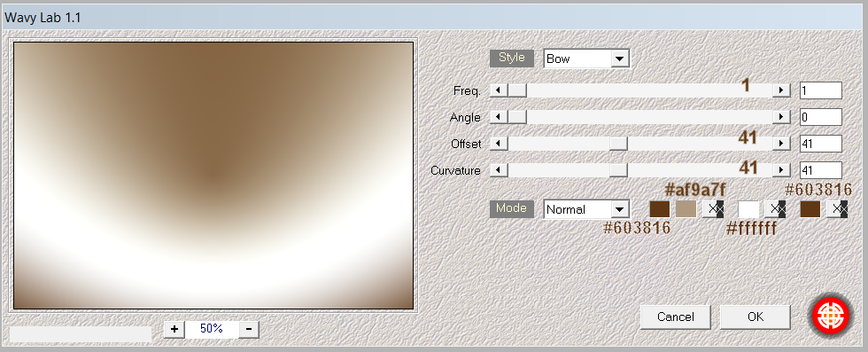Confirm with the OK button
Image resolution: width=868 pixels, height=352 pixels.
click(755, 317)
